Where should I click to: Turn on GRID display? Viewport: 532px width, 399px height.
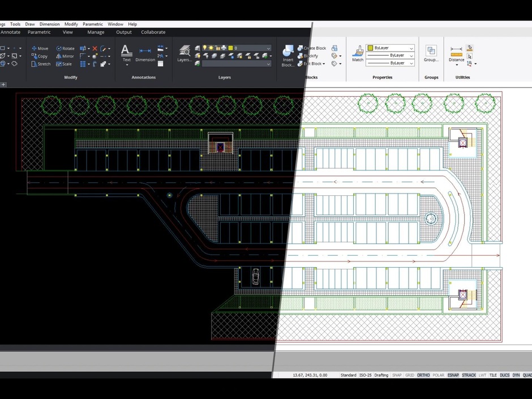409,375
